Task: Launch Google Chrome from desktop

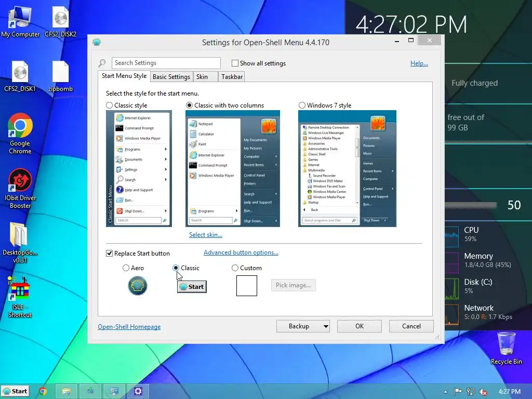Action: (20, 134)
